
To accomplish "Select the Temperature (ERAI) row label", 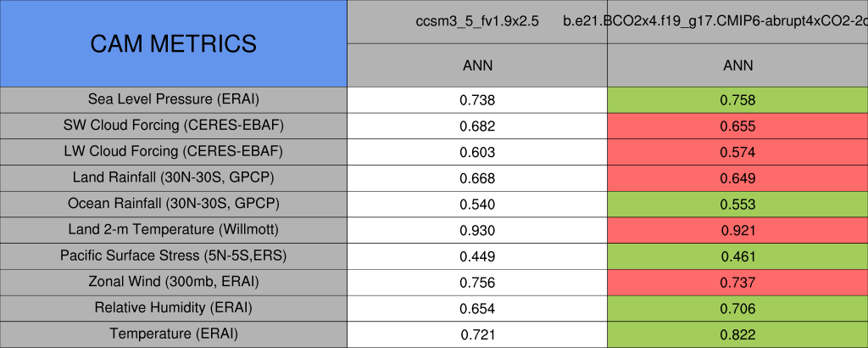I will pyautogui.click(x=173, y=334).
